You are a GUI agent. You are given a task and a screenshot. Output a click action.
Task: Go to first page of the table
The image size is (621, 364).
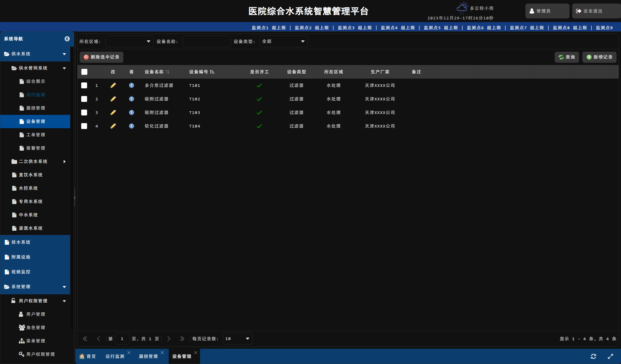pos(85,339)
